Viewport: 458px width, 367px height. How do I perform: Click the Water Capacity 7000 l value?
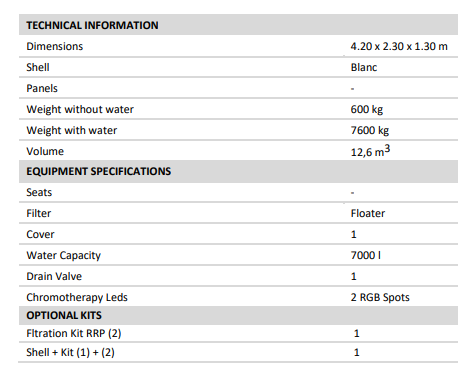click(366, 255)
